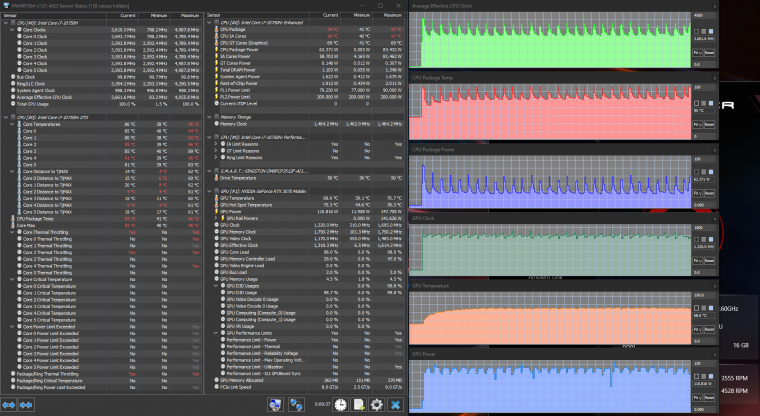
Task: Open HWiNFO sensor settings gear icon
Action: pos(377,404)
